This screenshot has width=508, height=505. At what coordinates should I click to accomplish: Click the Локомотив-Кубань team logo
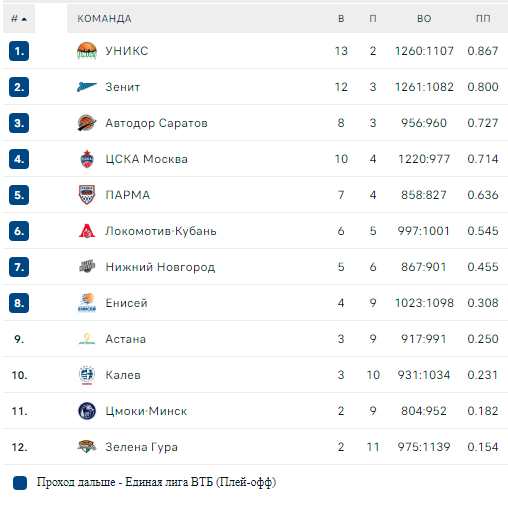(x=87, y=231)
